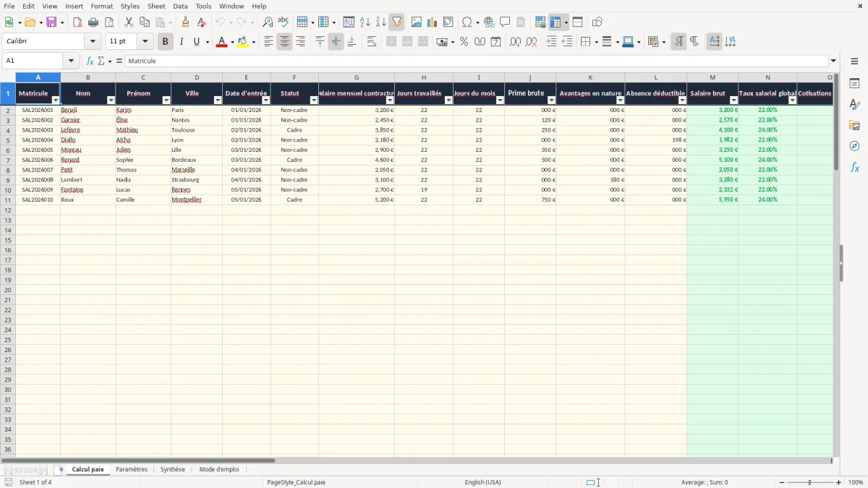Click the Delete Decimal Place icon
The height and width of the screenshot is (488, 868).
(531, 42)
